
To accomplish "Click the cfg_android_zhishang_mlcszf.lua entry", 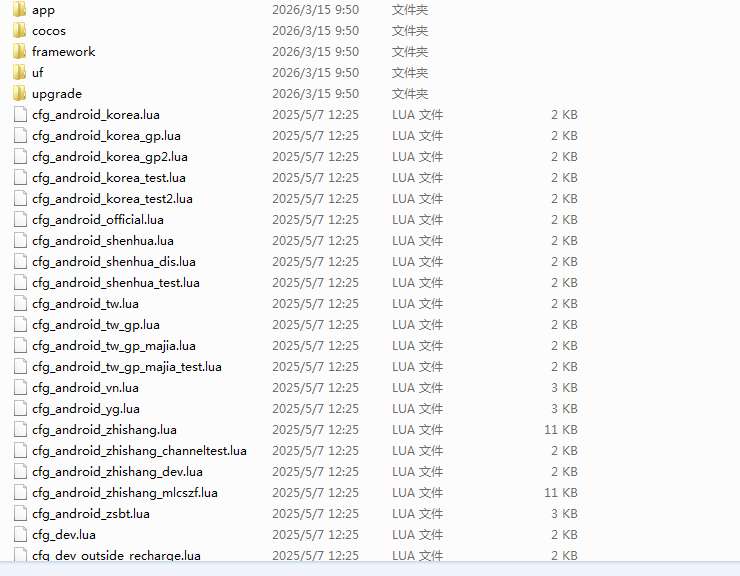I will pyautogui.click(x=124, y=492).
